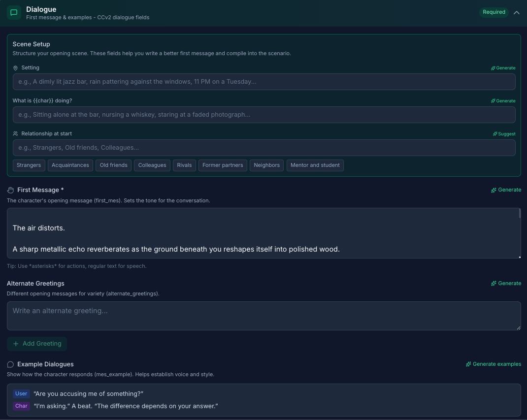Image resolution: width=527 pixels, height=420 pixels.
Task: Click the Relationship at start field
Action: 264,148
